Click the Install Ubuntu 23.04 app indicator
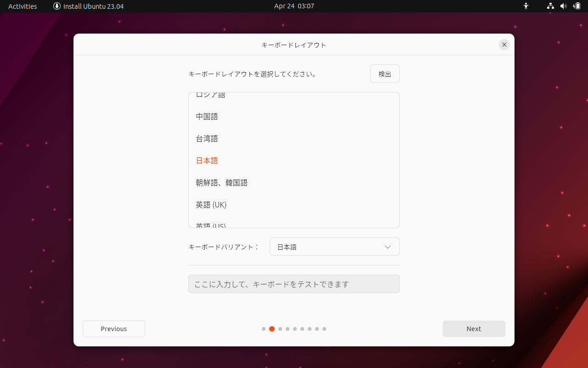 tap(88, 6)
